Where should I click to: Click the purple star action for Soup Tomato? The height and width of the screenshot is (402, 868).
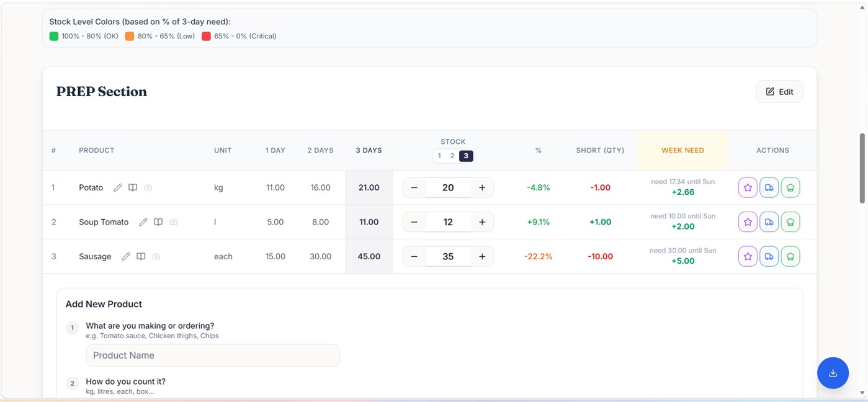(748, 222)
